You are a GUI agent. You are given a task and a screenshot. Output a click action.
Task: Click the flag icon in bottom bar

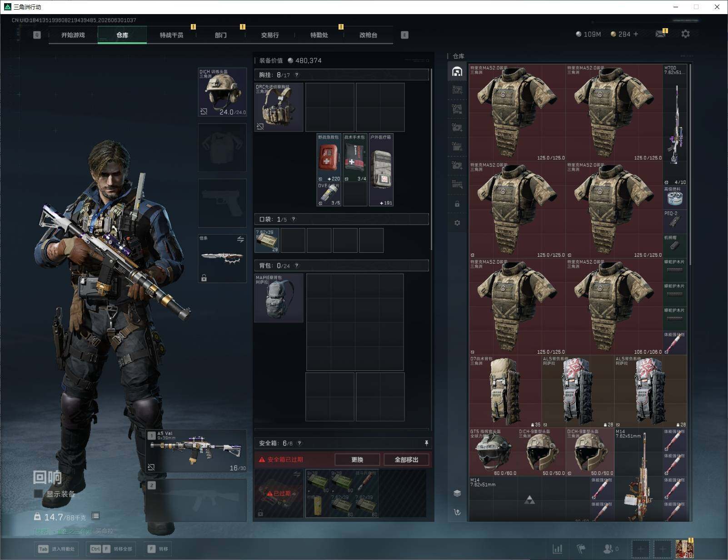[581, 549]
